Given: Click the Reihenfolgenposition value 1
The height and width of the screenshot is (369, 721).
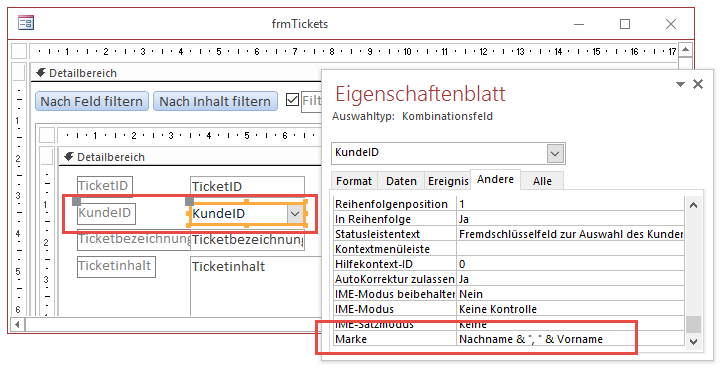Looking at the screenshot, I should pyautogui.click(x=570, y=204).
